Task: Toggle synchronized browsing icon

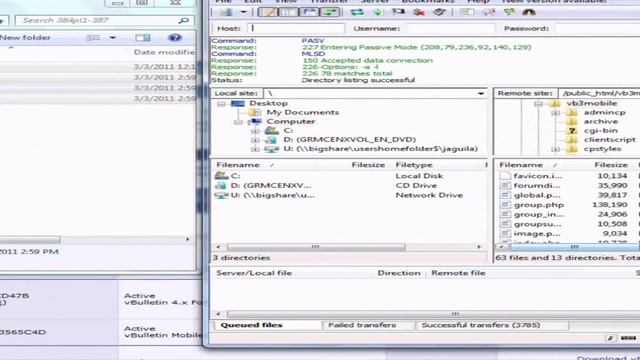Action: coord(509,12)
